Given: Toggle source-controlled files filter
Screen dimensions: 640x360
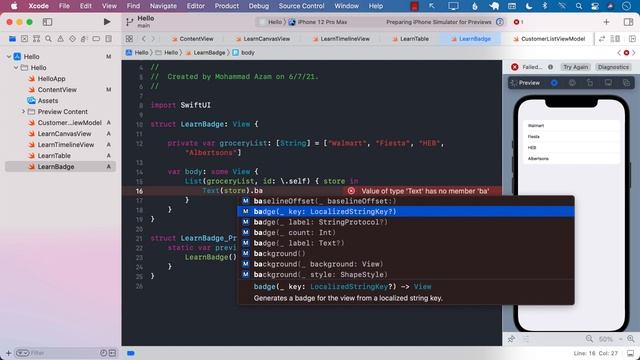Looking at the screenshot, I should [x=112, y=353].
